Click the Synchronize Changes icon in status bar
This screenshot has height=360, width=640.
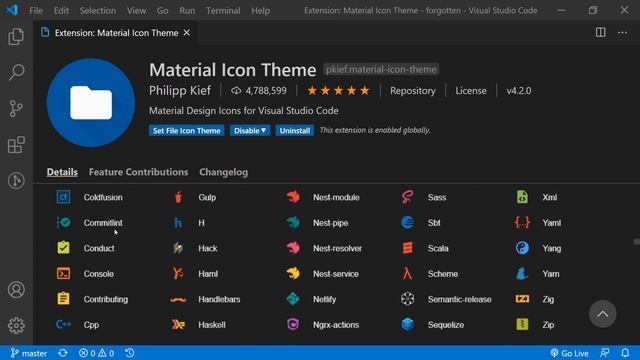pos(63,353)
